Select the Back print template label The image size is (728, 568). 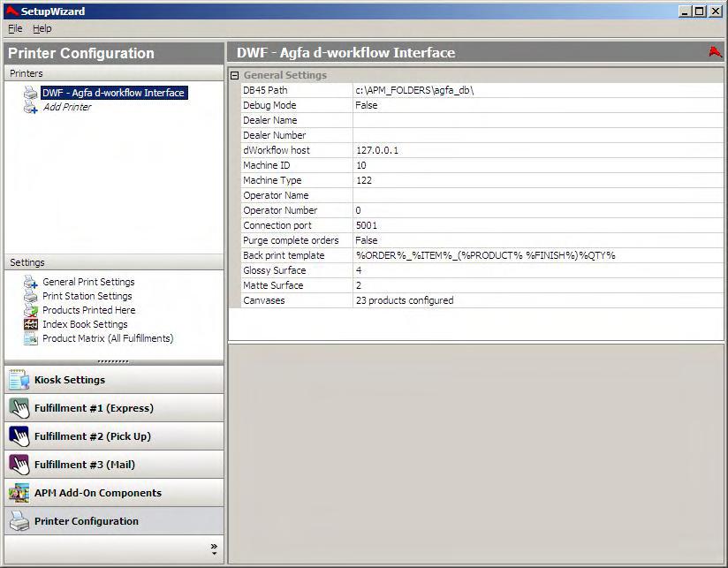point(284,255)
